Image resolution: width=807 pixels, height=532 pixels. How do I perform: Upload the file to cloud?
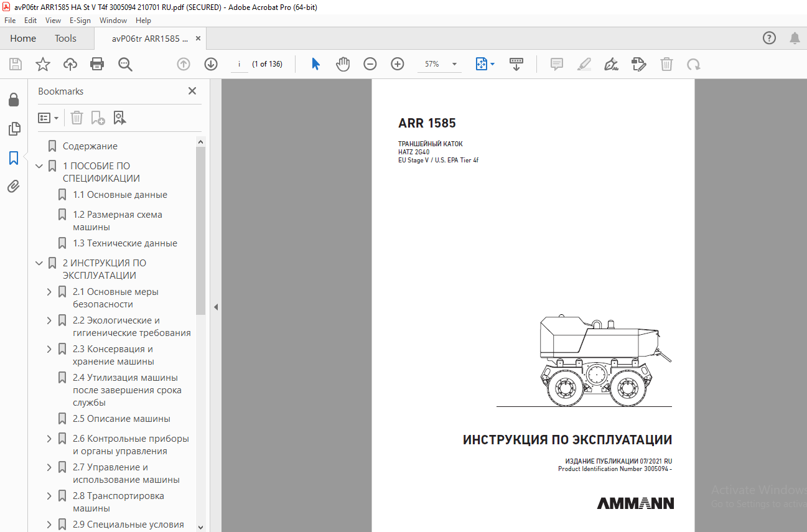point(70,64)
